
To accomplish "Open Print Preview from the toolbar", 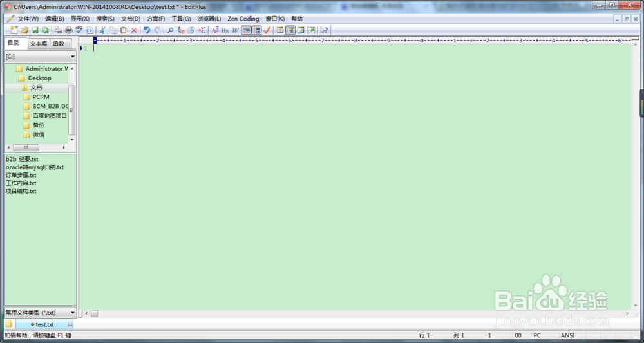I will click(59, 30).
